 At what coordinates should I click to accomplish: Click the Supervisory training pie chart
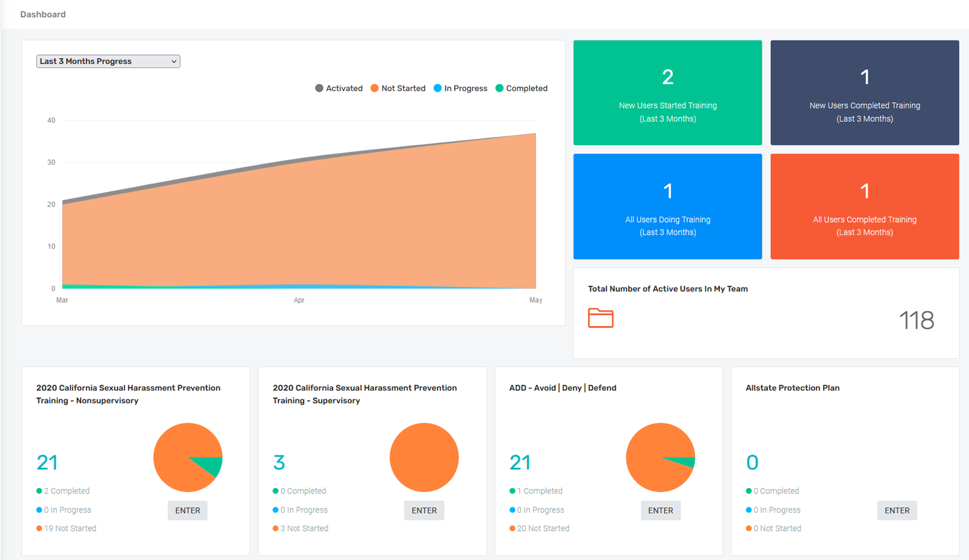(424, 457)
